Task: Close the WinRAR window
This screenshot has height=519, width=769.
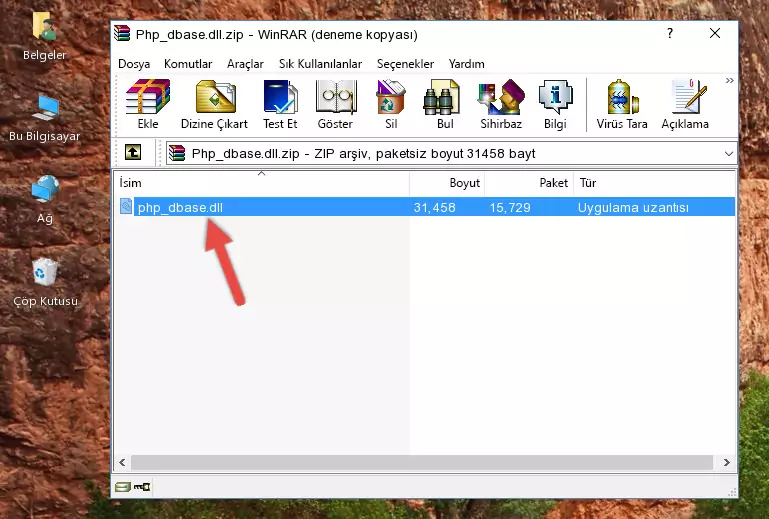Action: tap(715, 33)
